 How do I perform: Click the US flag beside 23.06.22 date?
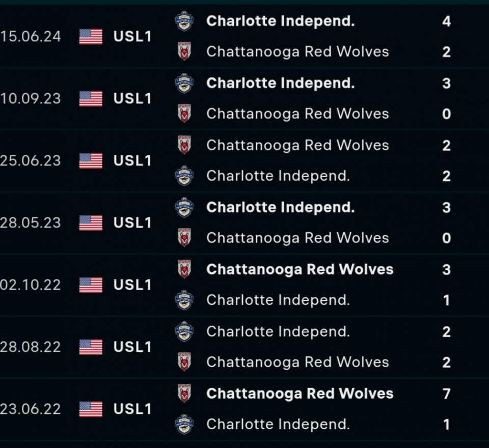(x=91, y=409)
